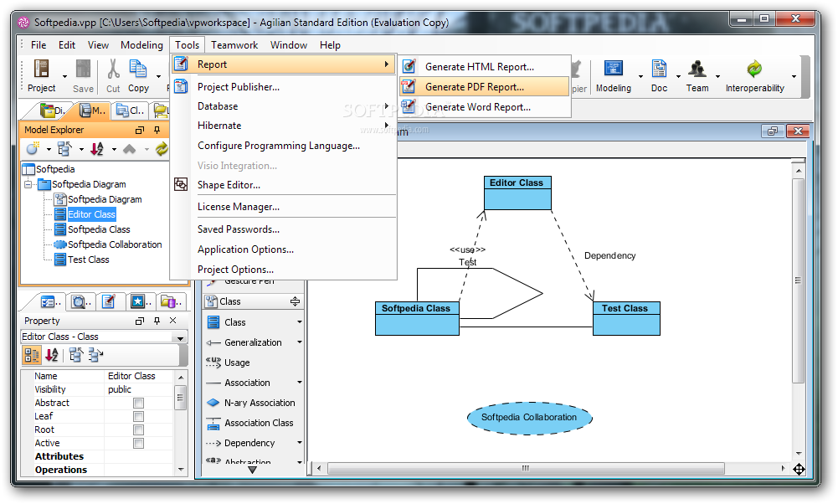Choose Generate Word Report menu item
838x504 pixels.
pos(484,107)
